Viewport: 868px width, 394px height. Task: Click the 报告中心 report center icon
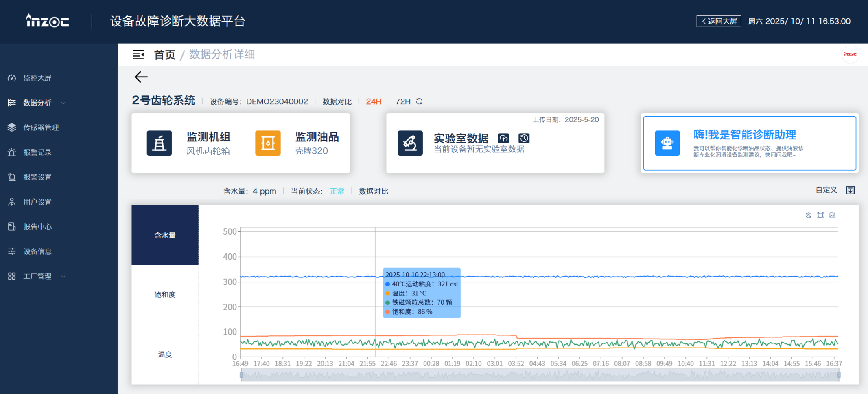pos(11,227)
